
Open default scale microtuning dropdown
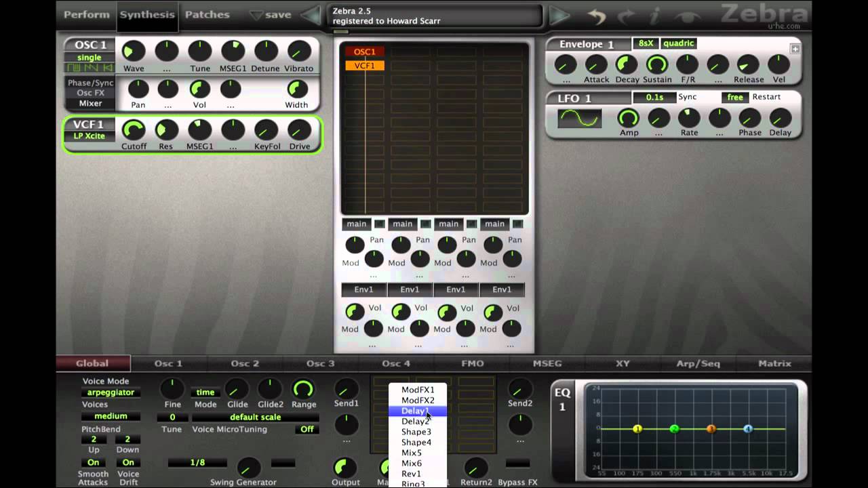pos(255,417)
